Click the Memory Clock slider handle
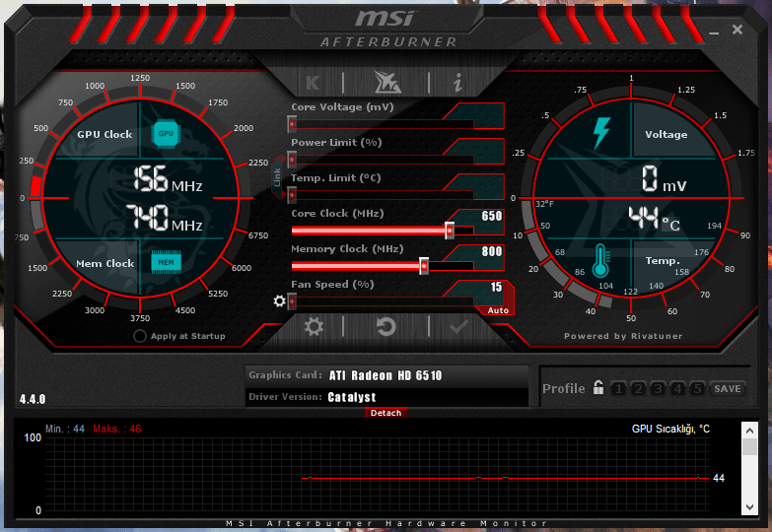This screenshot has width=772, height=532. [x=424, y=266]
